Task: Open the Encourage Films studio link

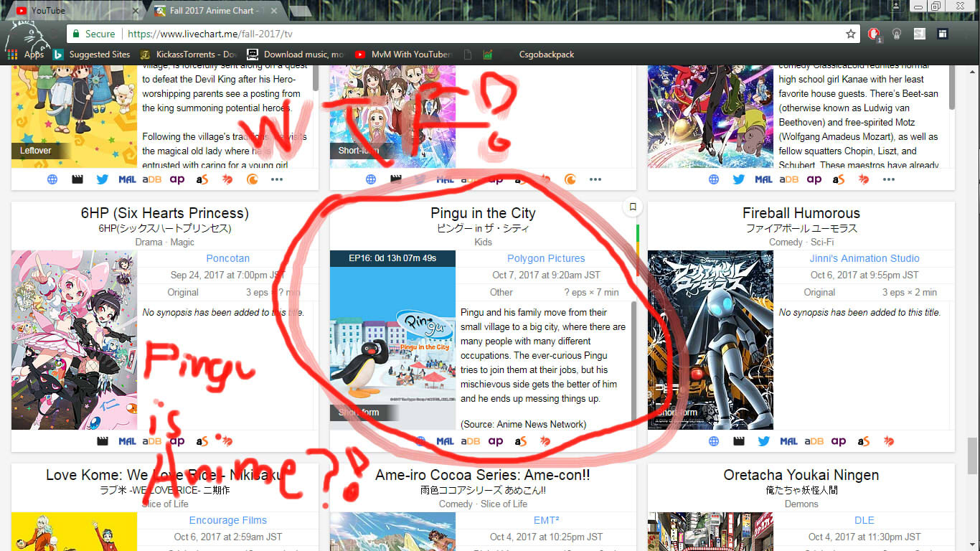Action: coord(228,520)
